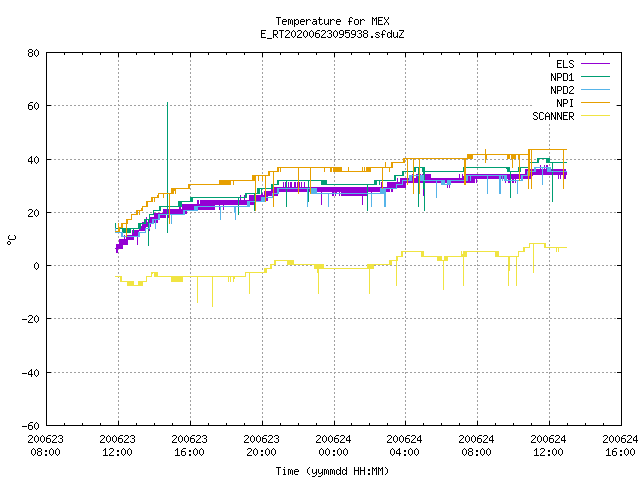Image resolution: width=640 pixels, height=480 pixels.
Task: Click the y-axis value 40
Action: pyautogui.click(x=33, y=160)
